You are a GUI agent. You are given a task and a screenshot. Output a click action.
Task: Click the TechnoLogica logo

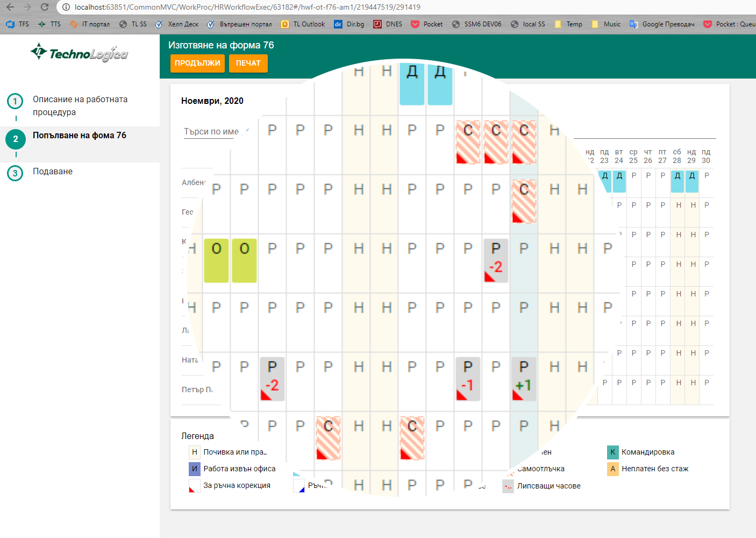click(x=80, y=53)
